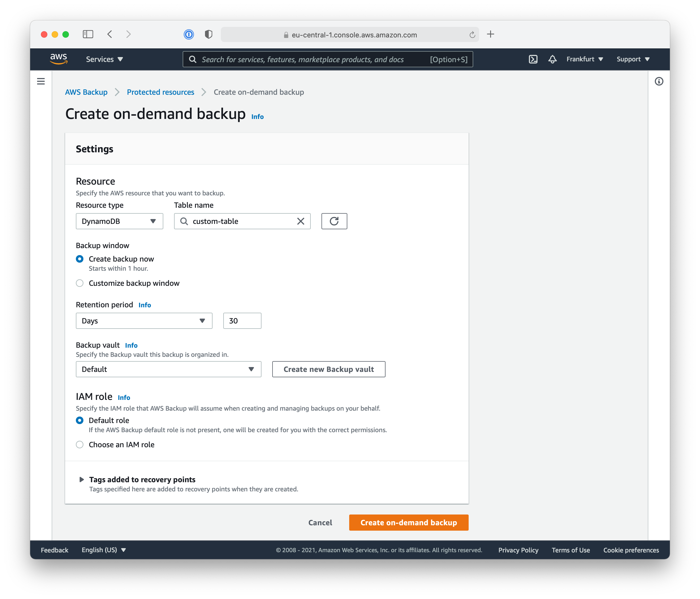The width and height of the screenshot is (700, 599).
Task: Refresh the table name list
Action: 334,221
